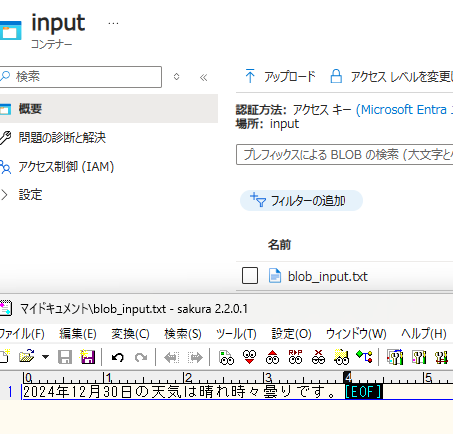Clear search marks X binoculars icon
Viewport: 453px width, 434px height.
(x=318, y=357)
